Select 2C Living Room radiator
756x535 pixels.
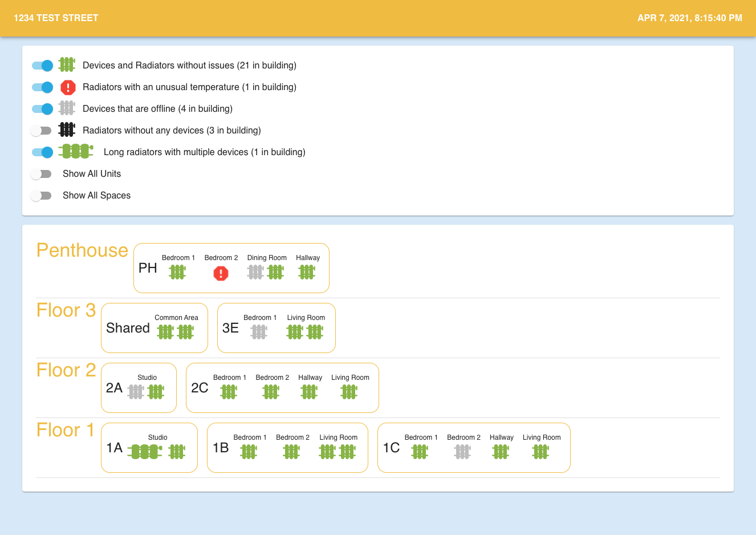pos(349,392)
